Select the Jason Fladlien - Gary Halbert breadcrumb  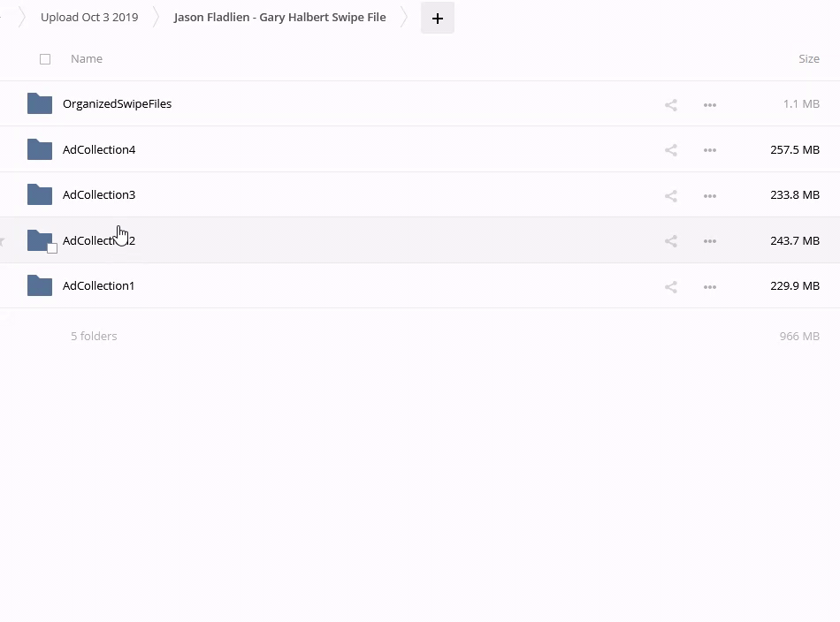(279, 17)
